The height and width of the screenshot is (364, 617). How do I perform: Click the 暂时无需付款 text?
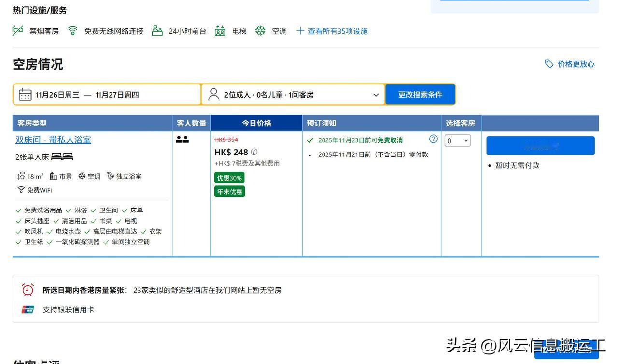pyautogui.click(x=518, y=166)
